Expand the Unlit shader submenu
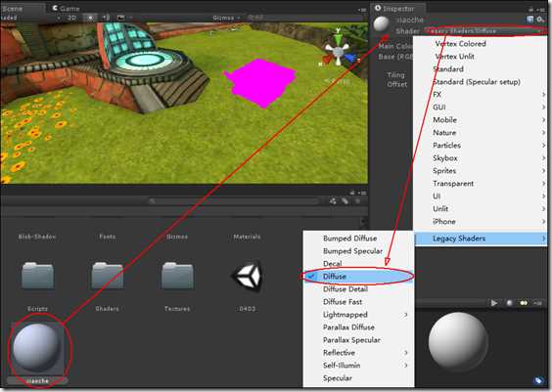The height and width of the screenshot is (392, 552). [481, 208]
